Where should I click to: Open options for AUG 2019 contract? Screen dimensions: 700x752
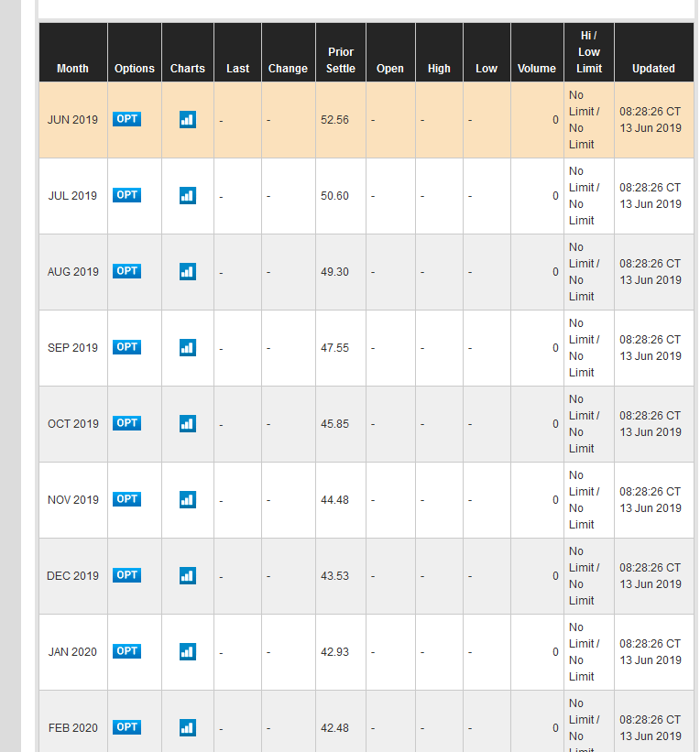pyautogui.click(x=126, y=271)
